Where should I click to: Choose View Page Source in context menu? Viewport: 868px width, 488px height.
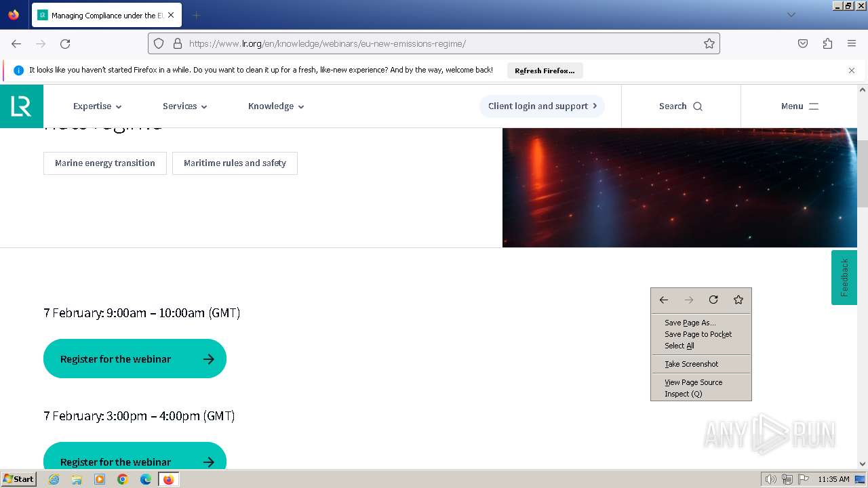(x=701, y=382)
